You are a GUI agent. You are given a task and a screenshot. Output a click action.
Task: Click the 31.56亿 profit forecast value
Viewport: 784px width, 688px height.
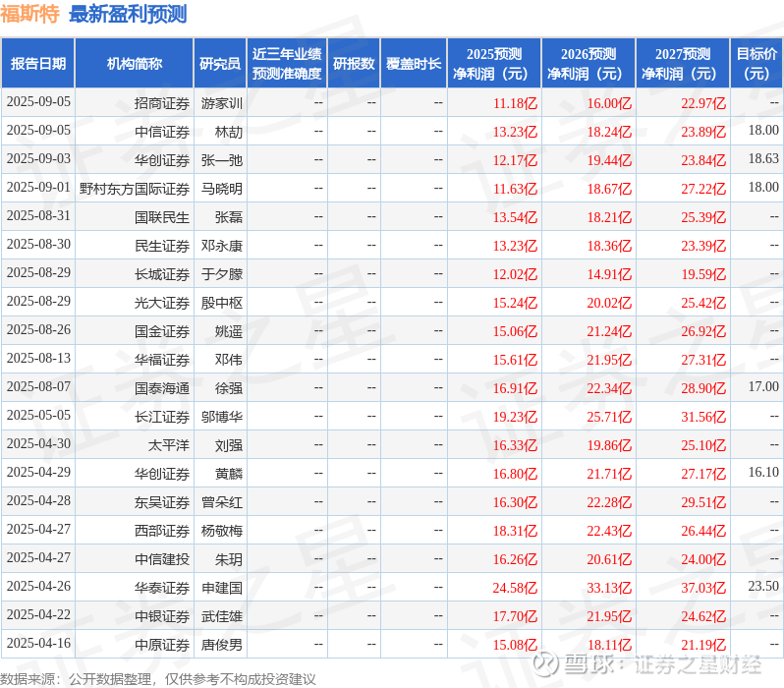click(x=703, y=418)
